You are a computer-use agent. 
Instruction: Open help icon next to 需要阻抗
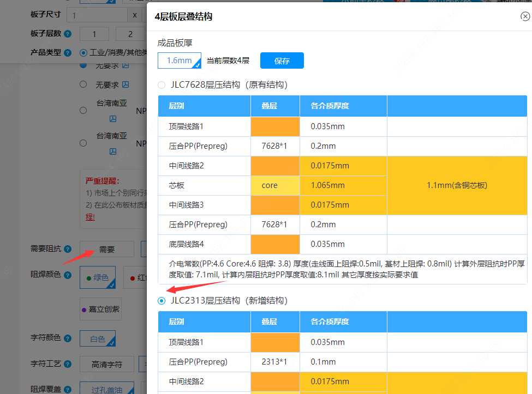point(68,249)
